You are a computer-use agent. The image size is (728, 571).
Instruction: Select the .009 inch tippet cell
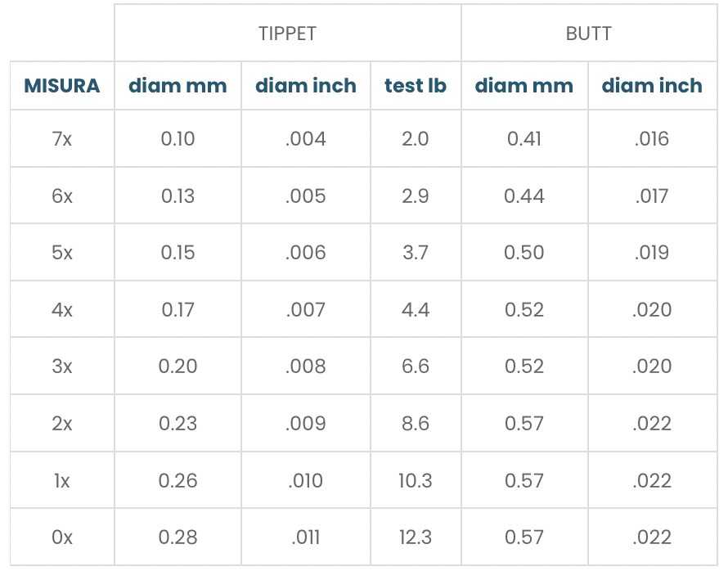point(306,424)
